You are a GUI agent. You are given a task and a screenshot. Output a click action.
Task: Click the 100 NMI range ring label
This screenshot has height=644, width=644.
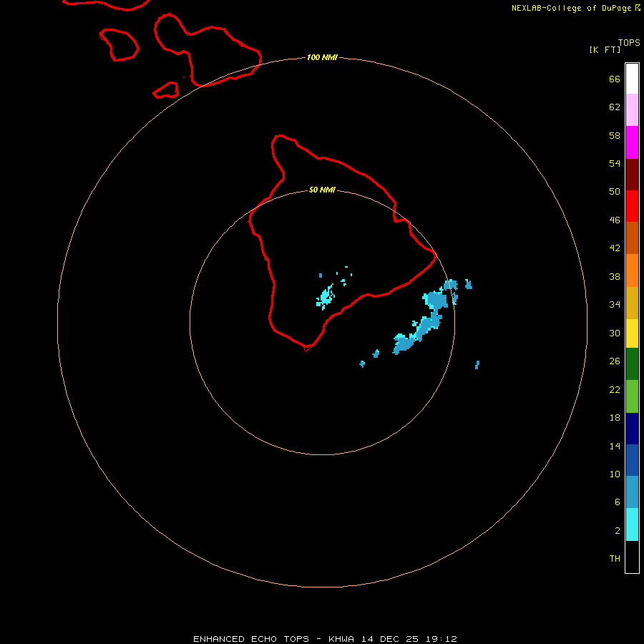click(x=322, y=57)
